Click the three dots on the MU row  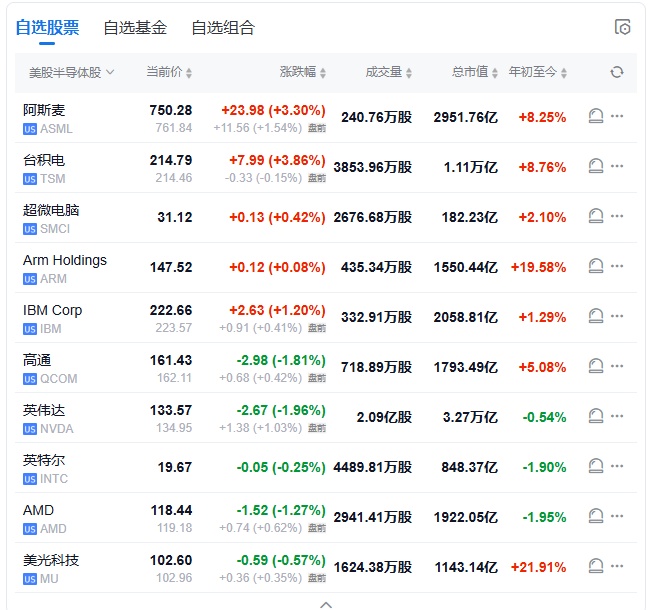coord(617,567)
